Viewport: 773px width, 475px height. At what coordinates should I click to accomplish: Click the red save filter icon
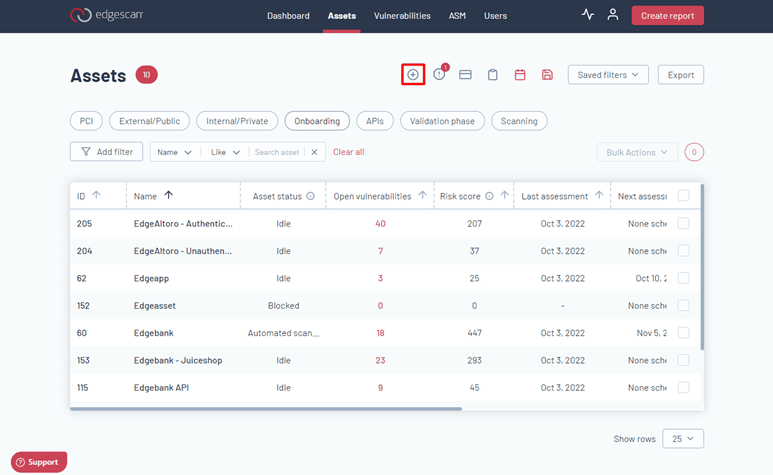pyautogui.click(x=547, y=74)
